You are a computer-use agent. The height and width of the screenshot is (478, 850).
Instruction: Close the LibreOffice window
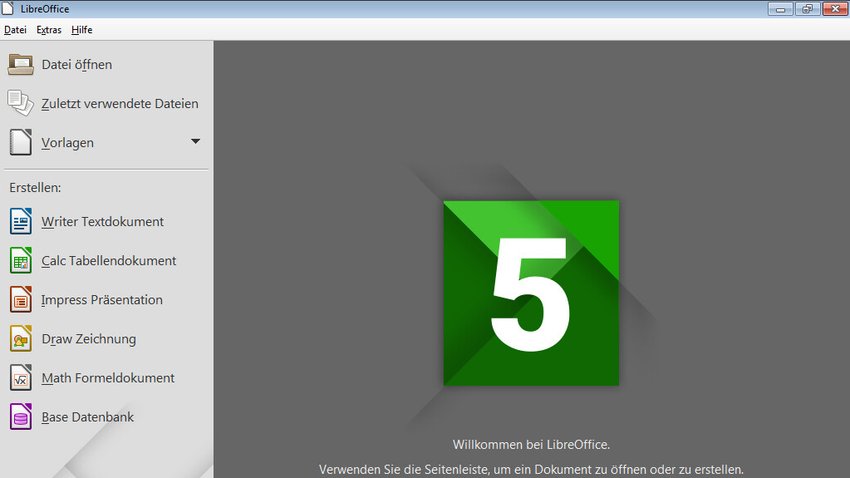coord(835,9)
